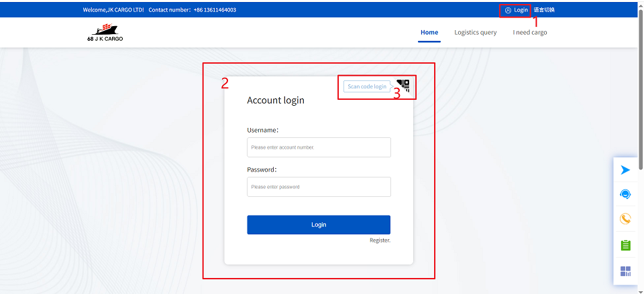Click the Scan code login tooltip label
Viewport: 644px width, 294px height.
367,86
